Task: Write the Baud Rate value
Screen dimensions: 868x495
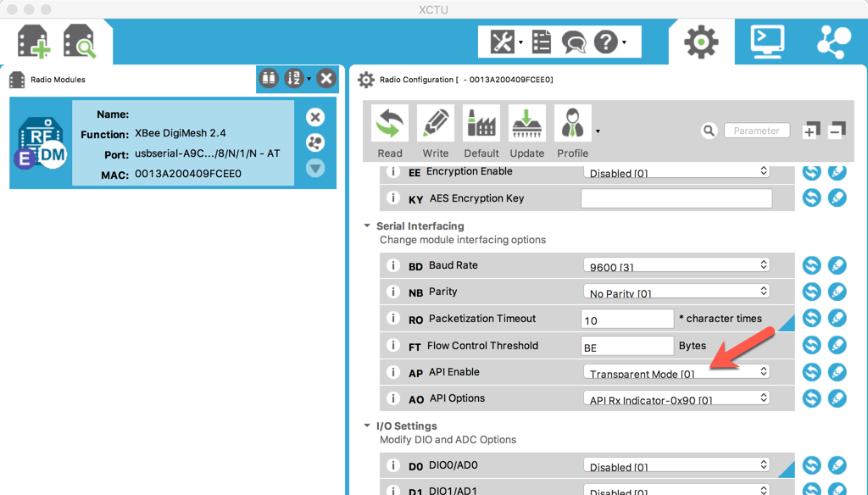Action: (x=837, y=265)
